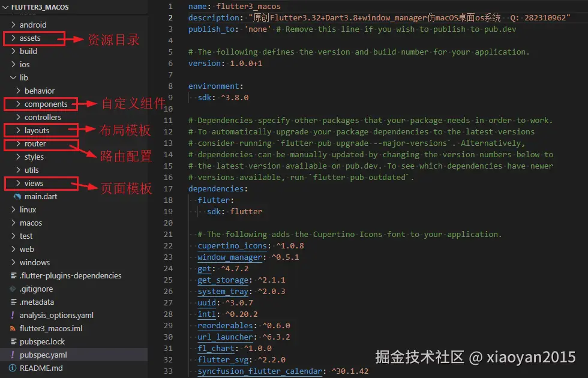The height and width of the screenshot is (378, 588).
Task: Click the YAML icon beside pubspec.yaml
Action: (13, 355)
